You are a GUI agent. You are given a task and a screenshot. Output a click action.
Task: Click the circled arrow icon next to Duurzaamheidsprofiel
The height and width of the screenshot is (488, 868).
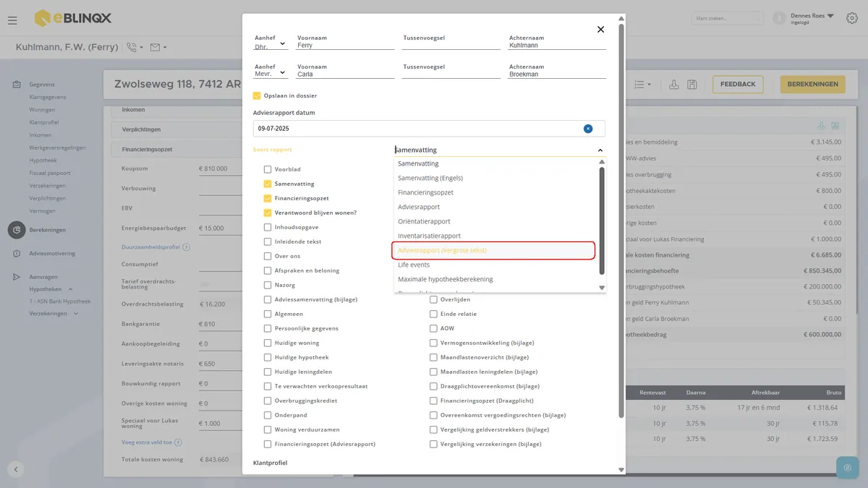click(x=186, y=247)
